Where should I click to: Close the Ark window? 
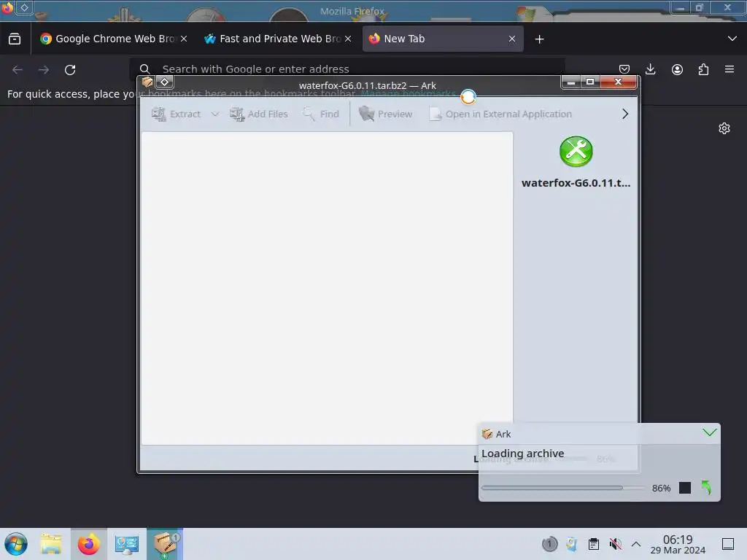[x=618, y=82]
